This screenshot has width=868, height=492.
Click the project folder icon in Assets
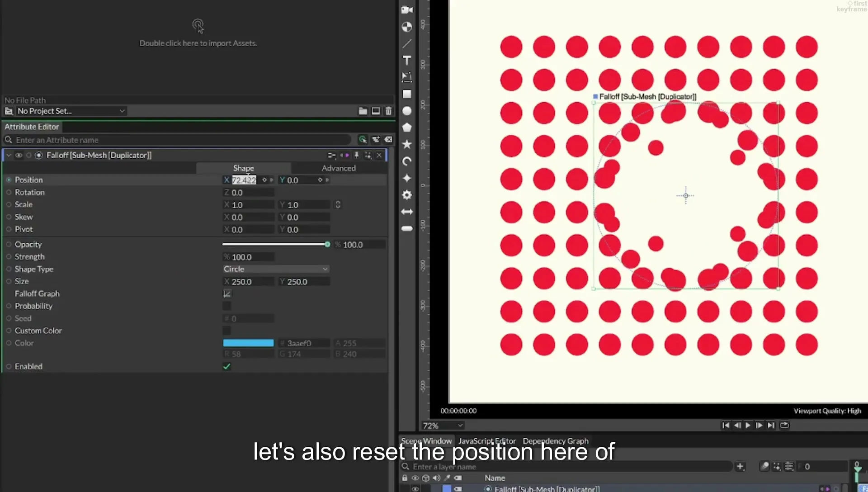point(363,111)
